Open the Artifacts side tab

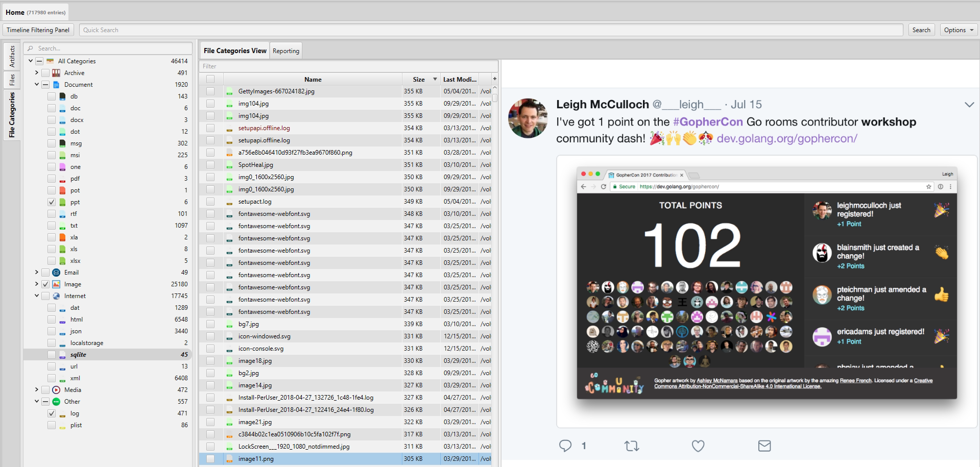click(x=12, y=56)
